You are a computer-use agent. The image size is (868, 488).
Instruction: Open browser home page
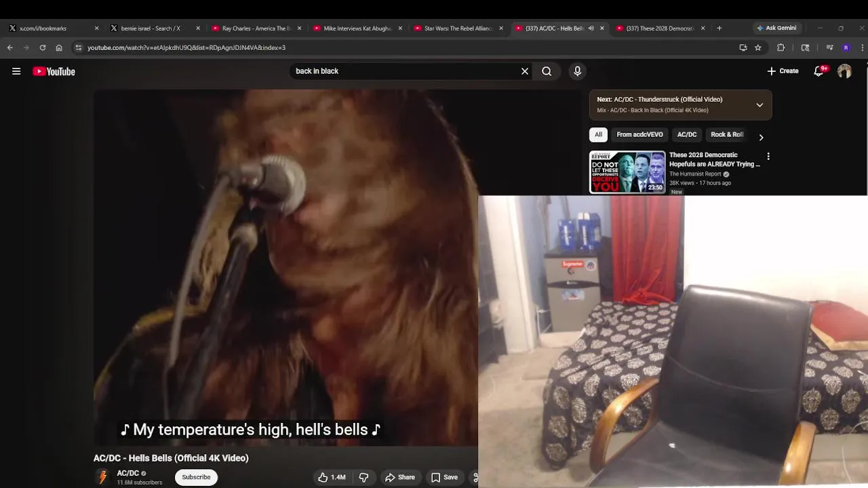coord(59,47)
